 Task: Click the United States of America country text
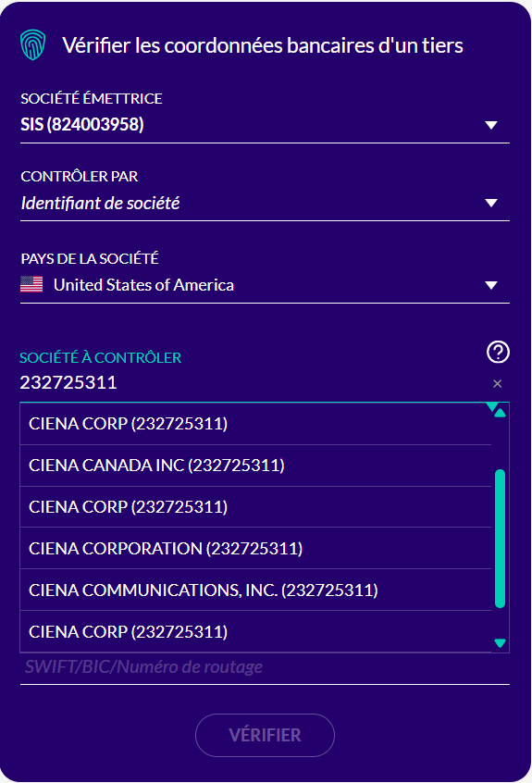(x=143, y=285)
